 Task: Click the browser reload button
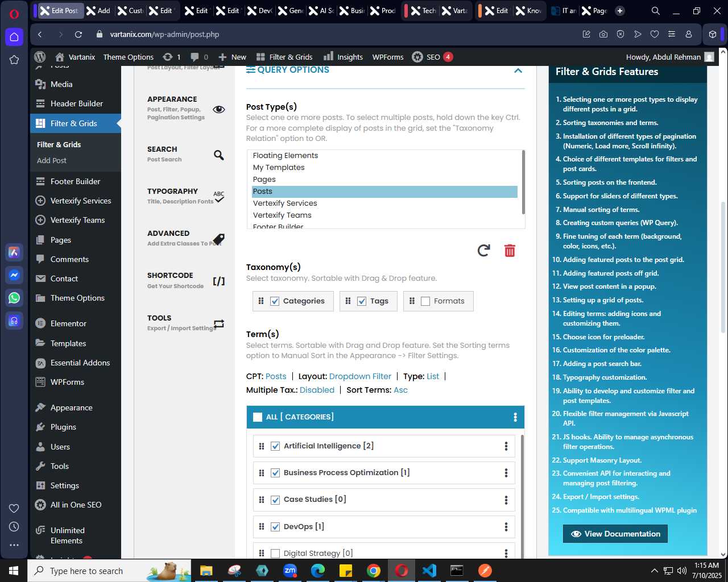(78, 34)
